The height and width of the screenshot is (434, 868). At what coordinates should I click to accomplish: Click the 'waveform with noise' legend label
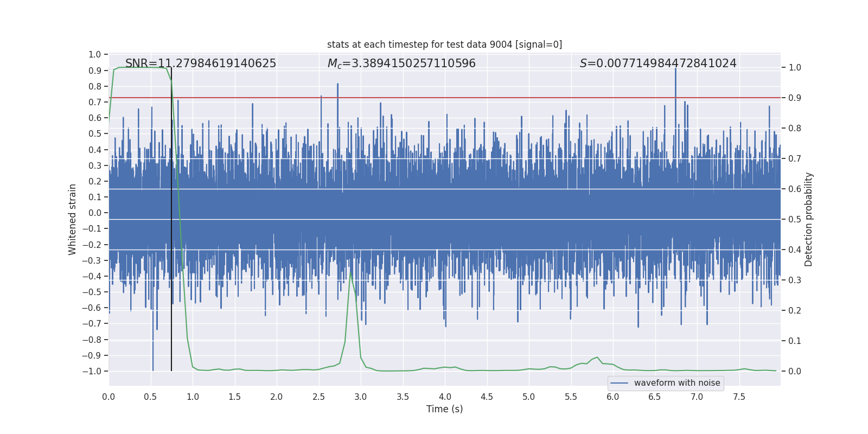click(677, 383)
